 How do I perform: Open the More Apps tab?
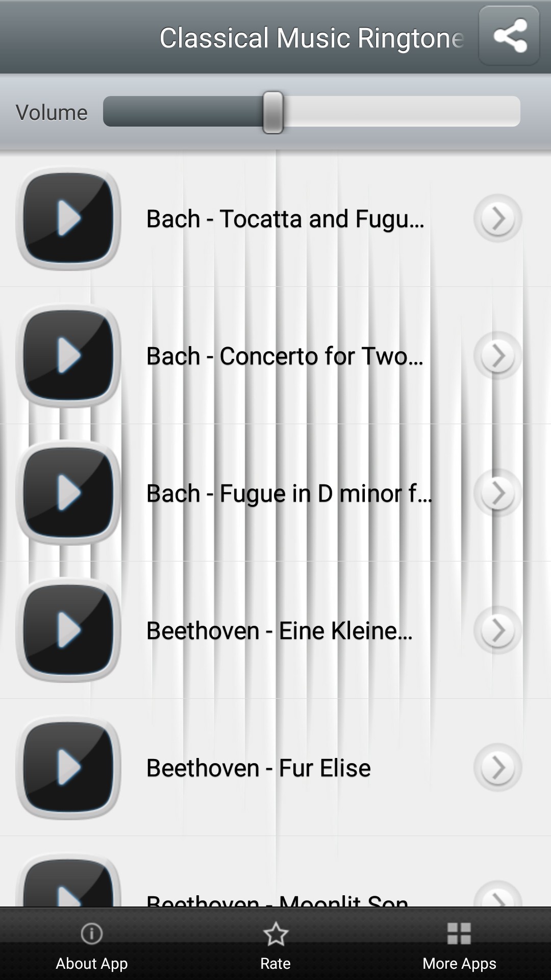459,944
